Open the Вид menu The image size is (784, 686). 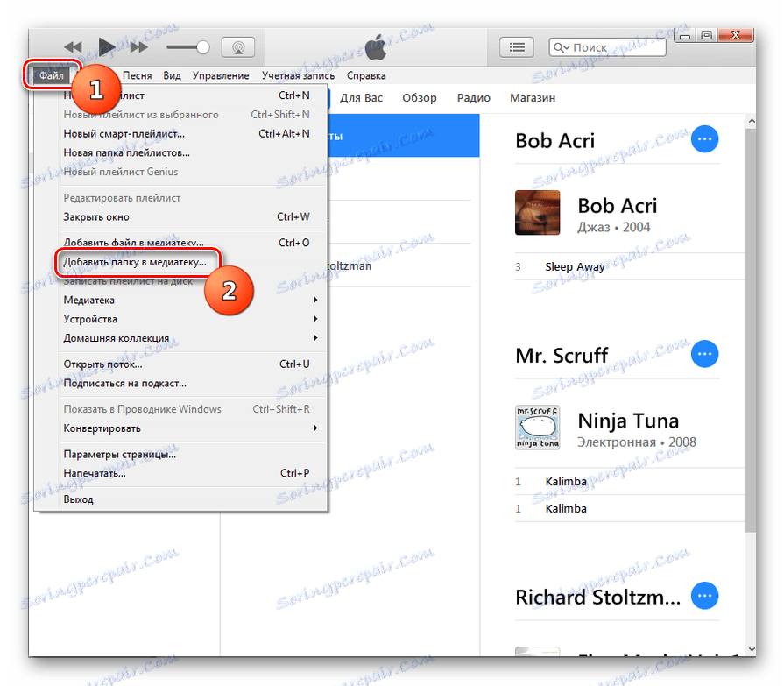point(172,75)
